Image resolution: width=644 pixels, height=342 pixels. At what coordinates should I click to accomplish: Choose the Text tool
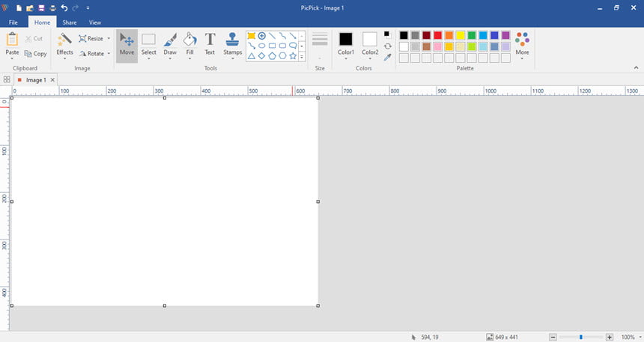pyautogui.click(x=210, y=44)
